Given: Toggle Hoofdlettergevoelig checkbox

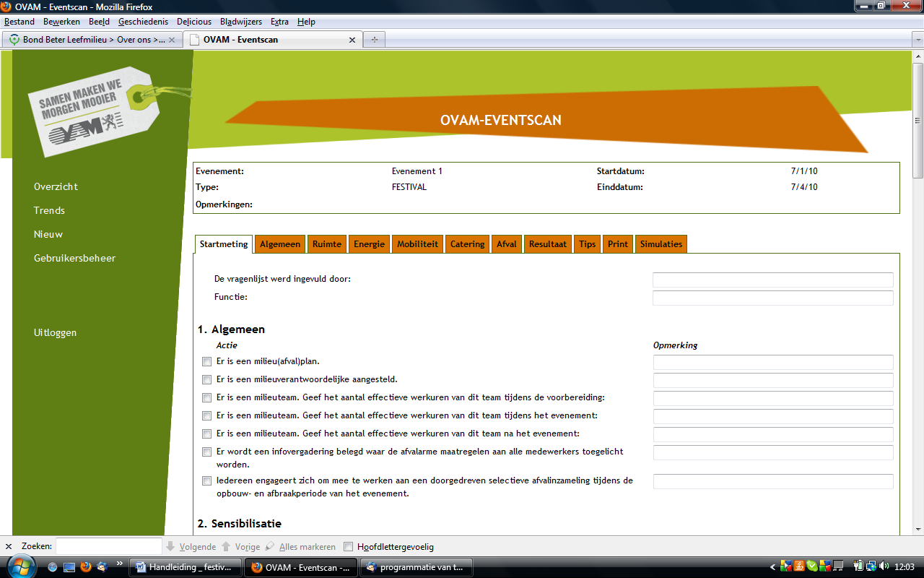Looking at the screenshot, I should click(349, 547).
